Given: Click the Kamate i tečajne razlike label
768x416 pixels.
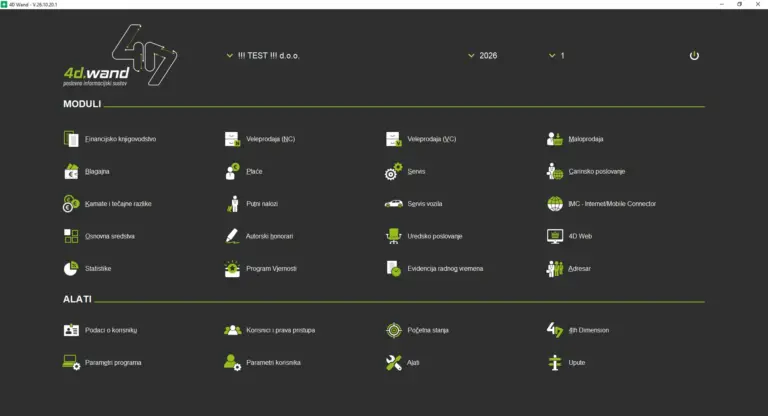Looking at the screenshot, I should pos(118,204).
